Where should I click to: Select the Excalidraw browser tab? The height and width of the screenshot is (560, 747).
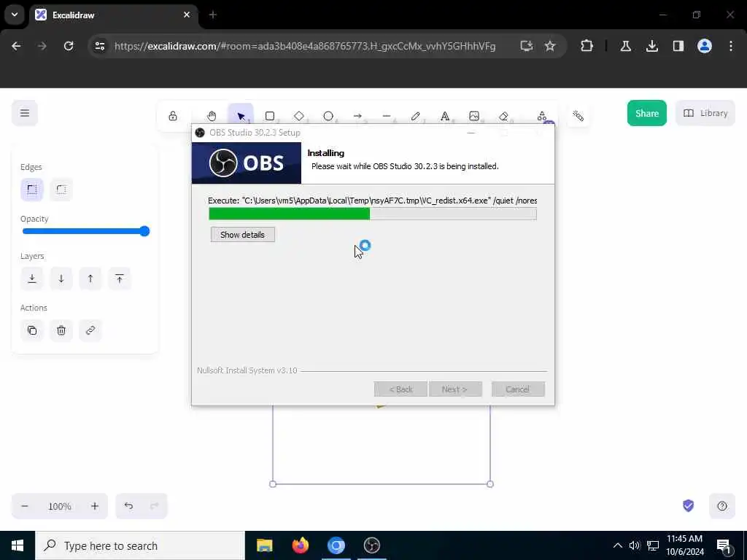(x=115, y=15)
